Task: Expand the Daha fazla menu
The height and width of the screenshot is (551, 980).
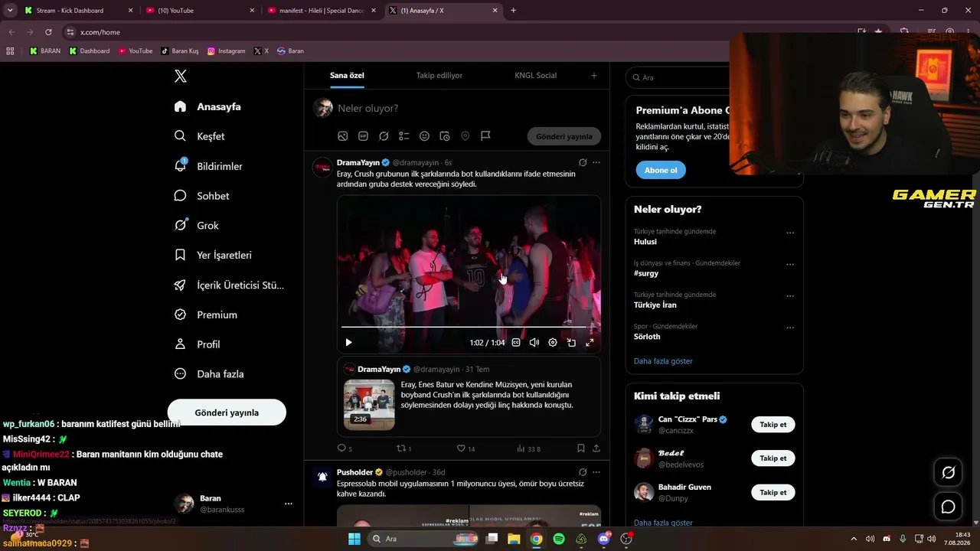Action: (208, 374)
